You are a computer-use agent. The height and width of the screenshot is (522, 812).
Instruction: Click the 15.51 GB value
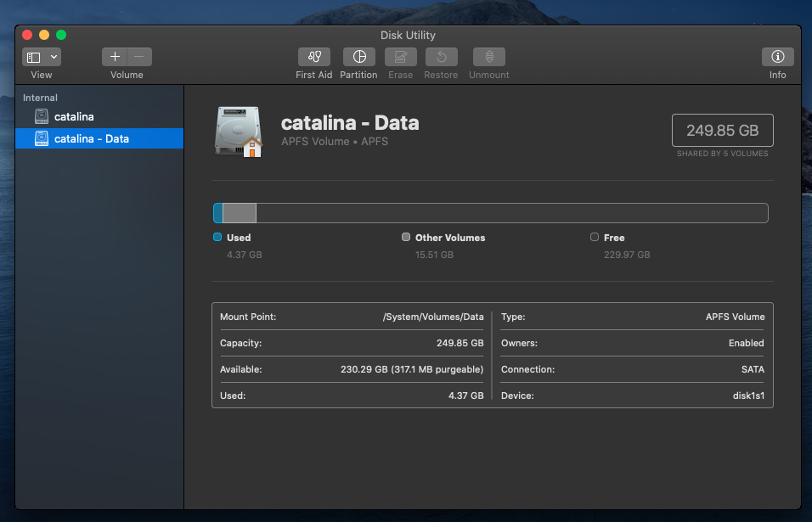(435, 255)
